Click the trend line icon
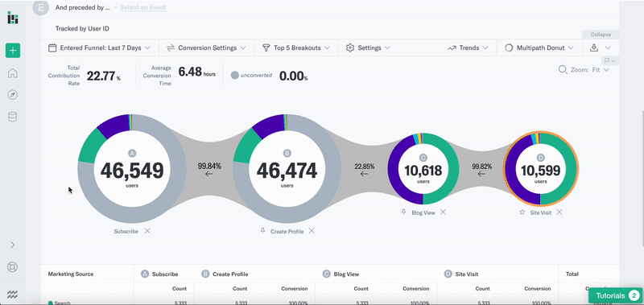This screenshot has height=305, width=644. [x=452, y=48]
